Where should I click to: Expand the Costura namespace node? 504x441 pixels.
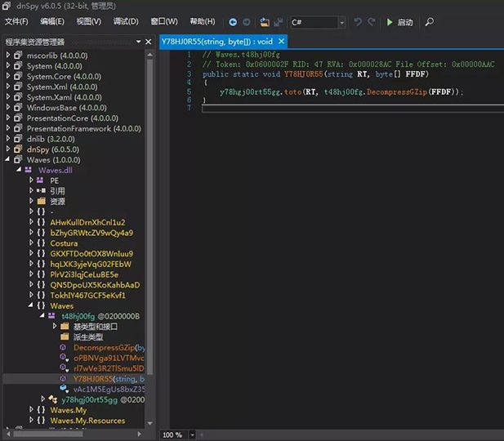point(31,243)
